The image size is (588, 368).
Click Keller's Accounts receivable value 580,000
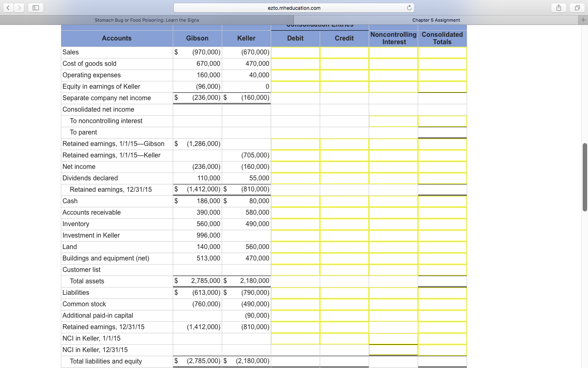(257, 213)
